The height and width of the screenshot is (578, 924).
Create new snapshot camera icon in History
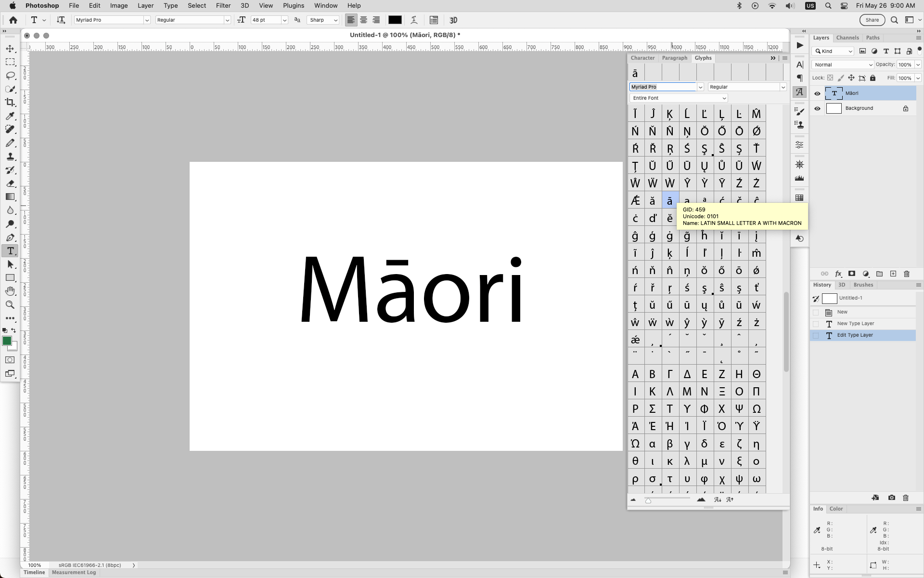point(891,498)
